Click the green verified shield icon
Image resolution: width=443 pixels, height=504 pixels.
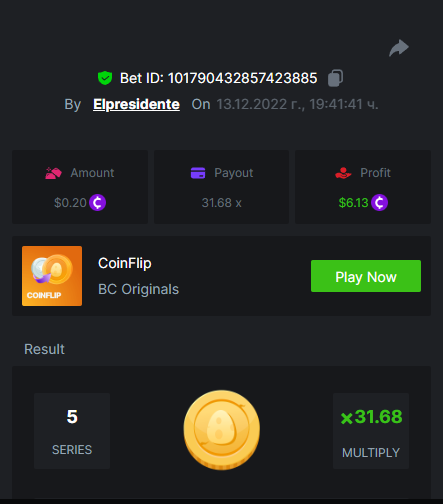click(x=105, y=78)
